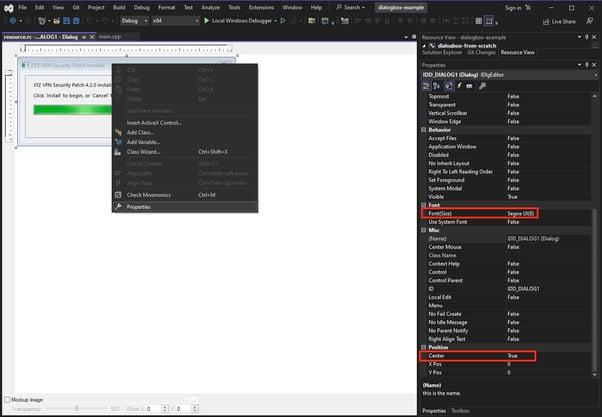Viewport: 602px width, 417px height.
Task: Click the Properties context menu entry
Action: pos(138,207)
